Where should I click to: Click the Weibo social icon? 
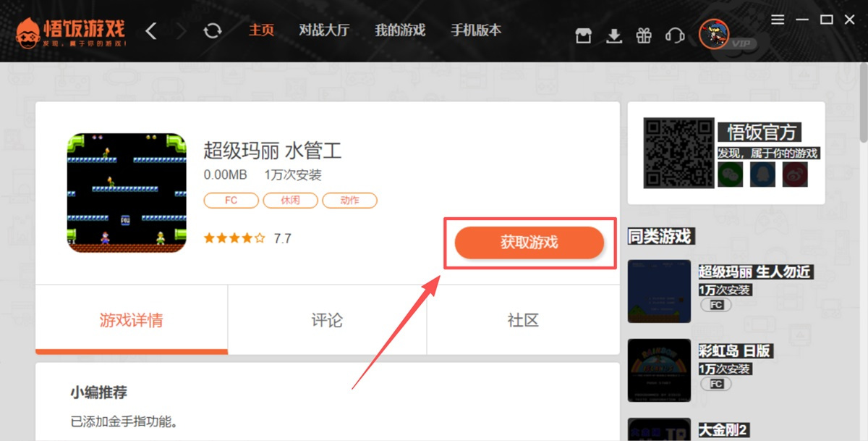[x=795, y=174]
